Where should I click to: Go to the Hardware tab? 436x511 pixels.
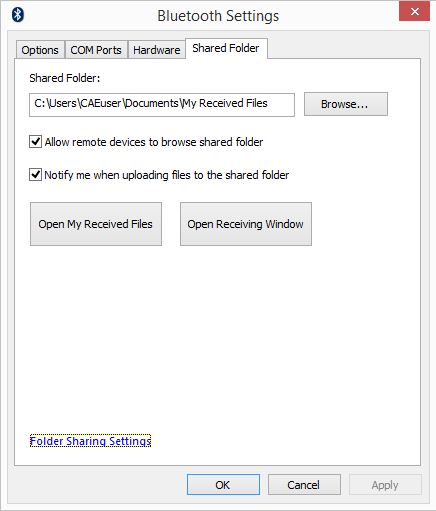[157, 50]
